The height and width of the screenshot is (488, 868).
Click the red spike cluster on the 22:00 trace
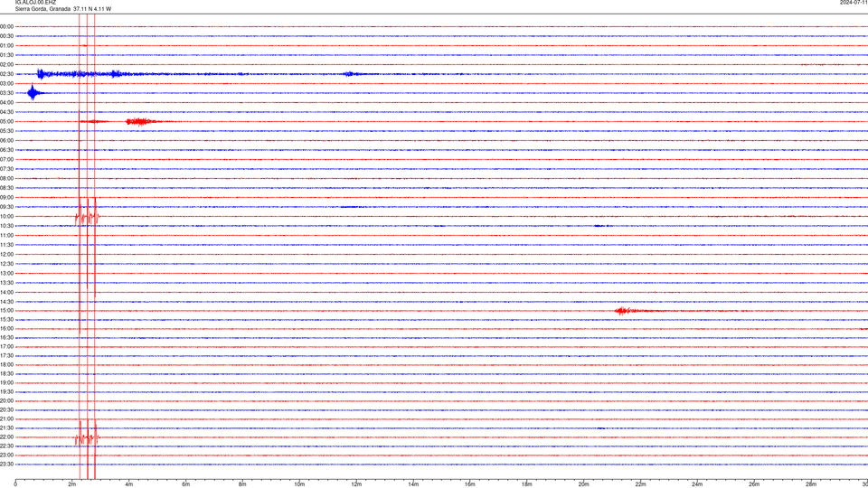[87, 436]
